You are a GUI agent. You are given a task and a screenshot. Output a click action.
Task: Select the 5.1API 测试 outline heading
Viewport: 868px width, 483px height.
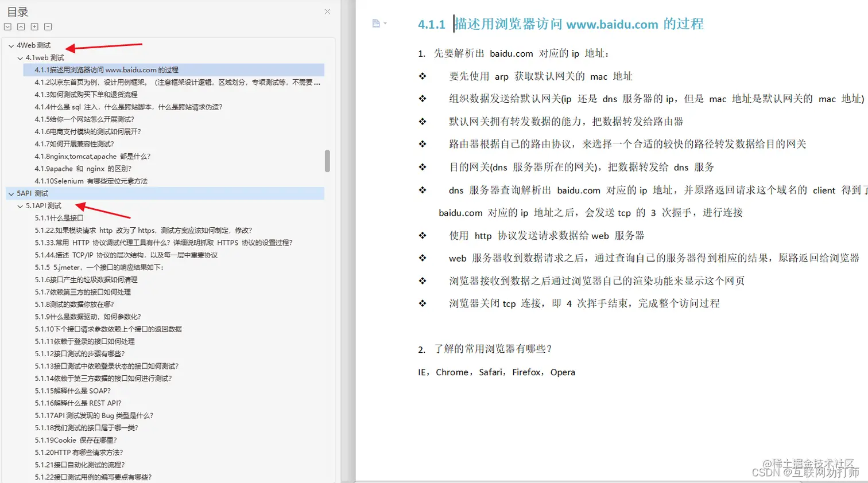point(44,206)
